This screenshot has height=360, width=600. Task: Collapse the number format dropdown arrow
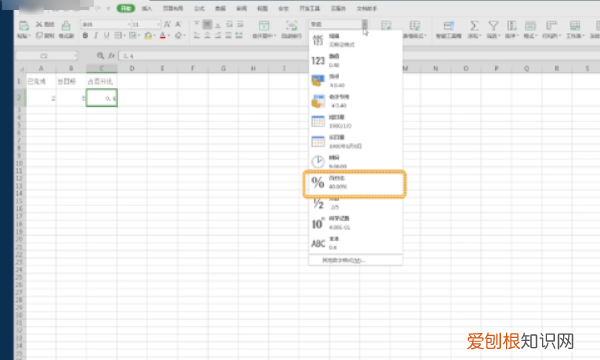365,24
